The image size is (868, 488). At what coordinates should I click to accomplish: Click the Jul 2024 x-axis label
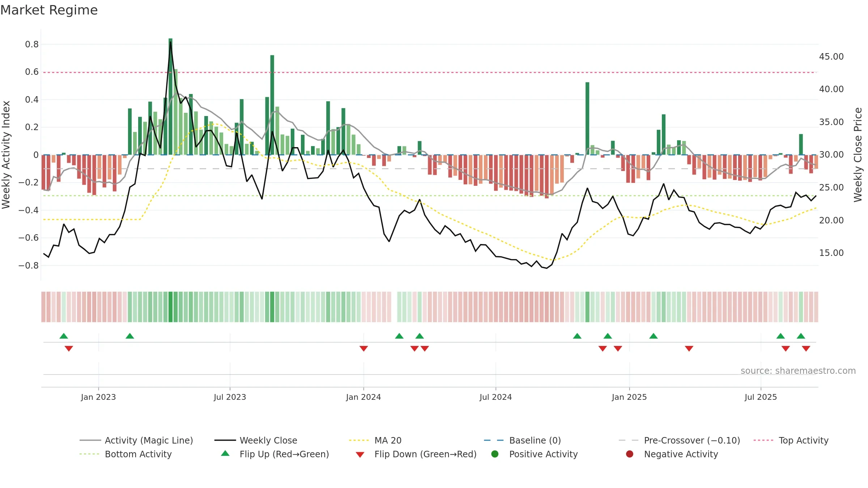click(496, 397)
